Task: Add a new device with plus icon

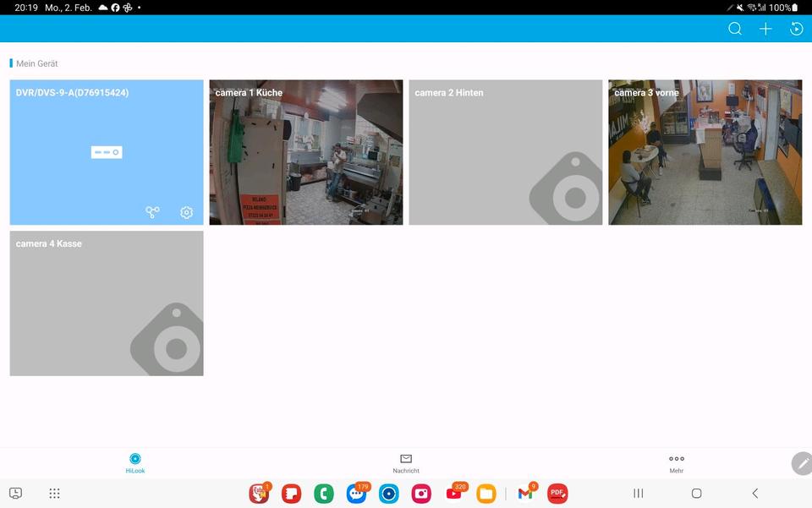Action: point(765,29)
